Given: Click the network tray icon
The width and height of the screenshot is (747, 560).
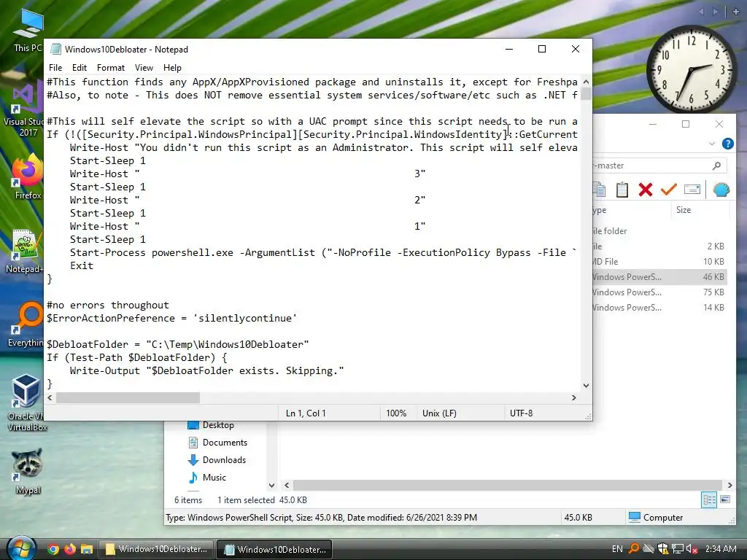Looking at the screenshot, I should [678, 549].
